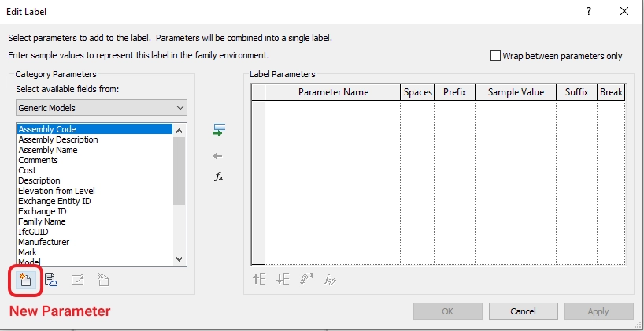Select Elevation from Level parameter
The width and height of the screenshot is (644, 331).
click(57, 191)
